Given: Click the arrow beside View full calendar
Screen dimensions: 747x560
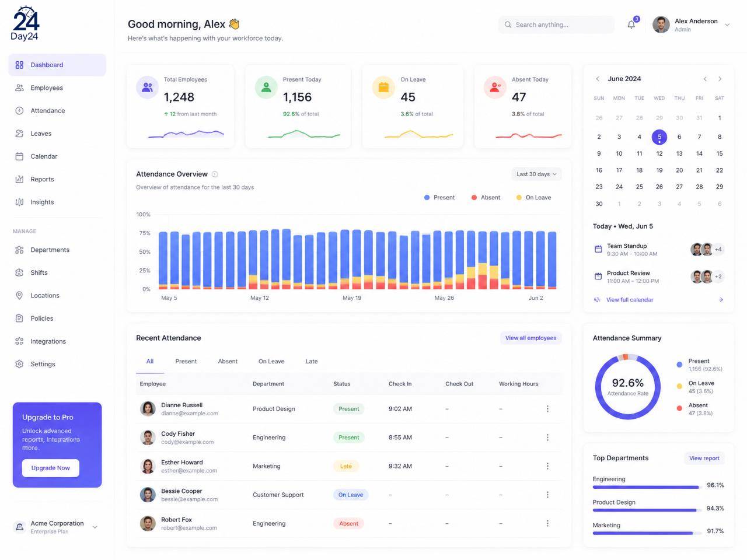Looking at the screenshot, I should coord(721,300).
